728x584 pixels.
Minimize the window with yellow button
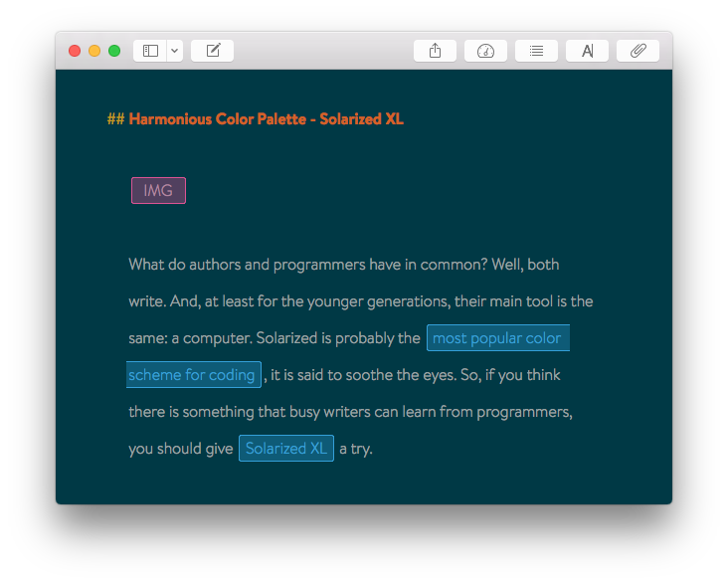(x=94, y=51)
